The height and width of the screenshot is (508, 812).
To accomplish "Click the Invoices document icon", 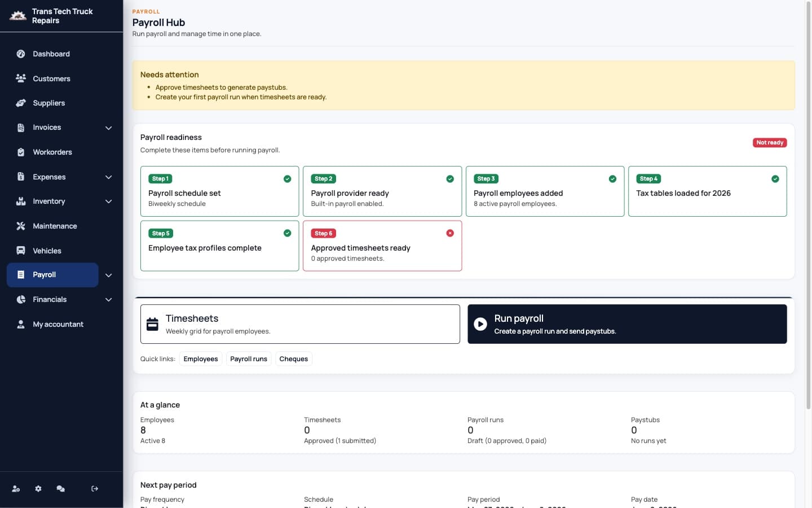I will pyautogui.click(x=21, y=128).
